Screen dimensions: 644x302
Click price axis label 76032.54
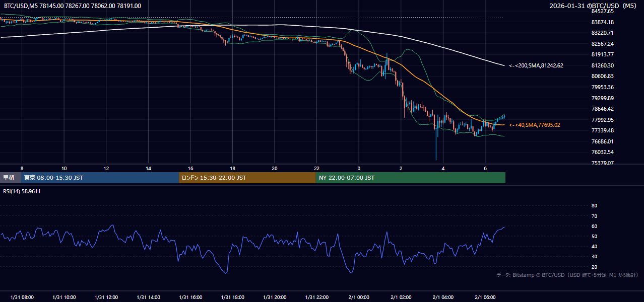(602, 152)
